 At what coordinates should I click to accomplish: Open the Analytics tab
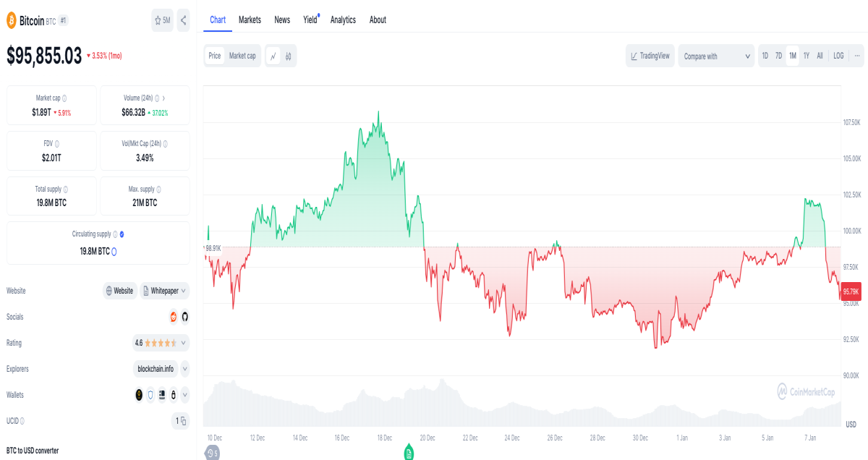click(343, 20)
